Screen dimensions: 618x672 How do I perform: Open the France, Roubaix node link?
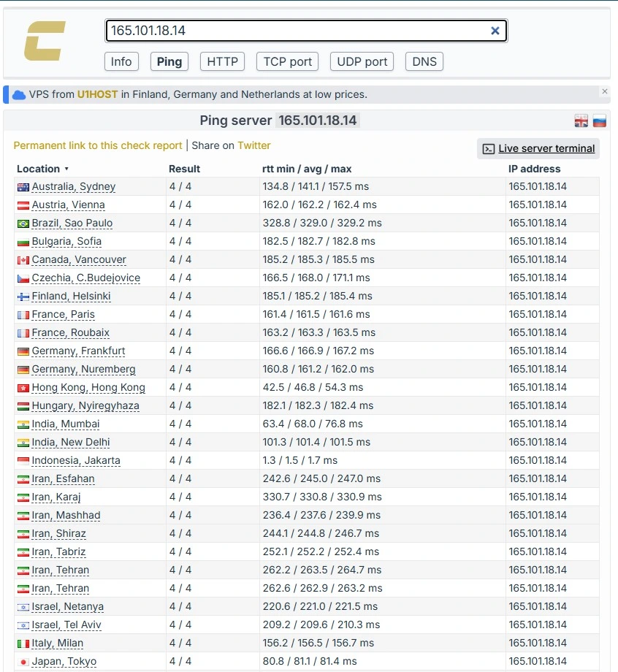70,332
